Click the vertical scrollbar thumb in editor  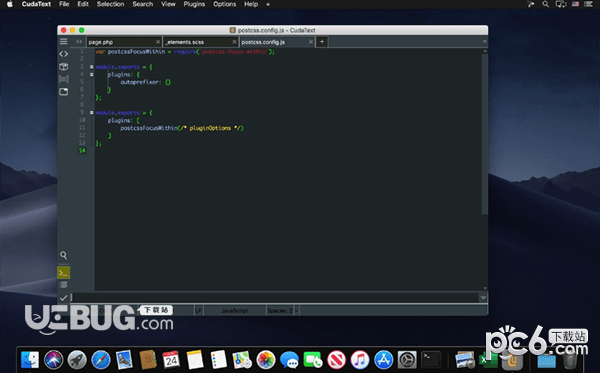coord(485,134)
